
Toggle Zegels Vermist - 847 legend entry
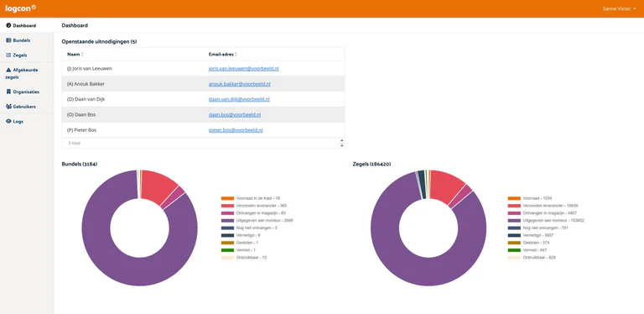click(x=527, y=250)
